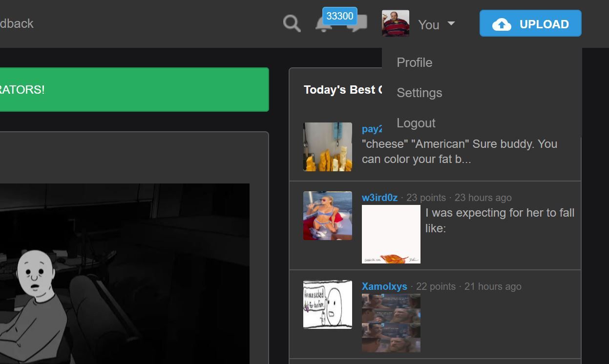Open the cheese blocks post thumbnail

(327, 147)
